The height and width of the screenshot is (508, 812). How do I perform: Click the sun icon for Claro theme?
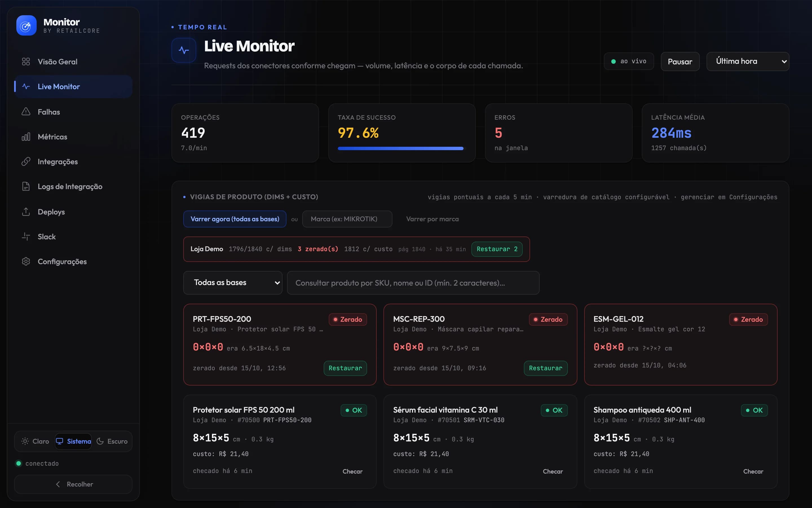(25, 441)
